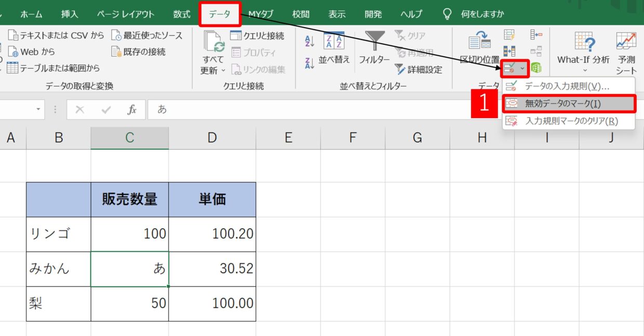Select 入力規則マークのクリア menu item
The image size is (644, 336).
point(569,121)
